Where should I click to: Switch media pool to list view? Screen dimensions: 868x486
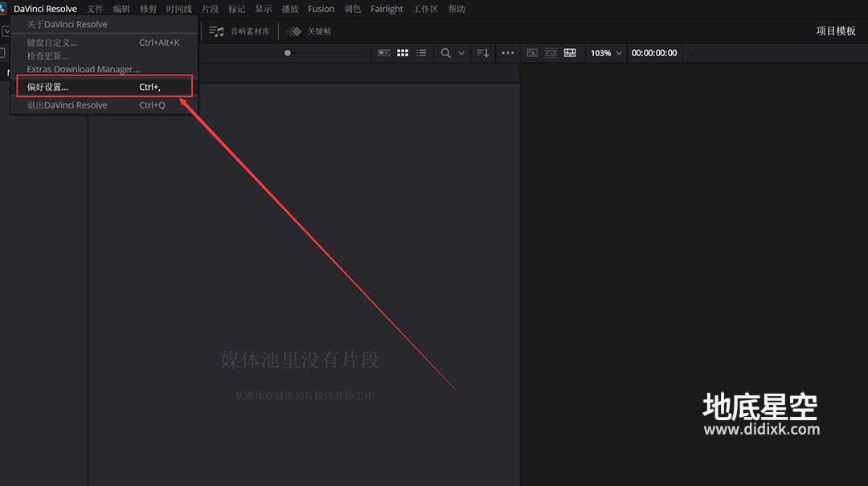point(421,52)
